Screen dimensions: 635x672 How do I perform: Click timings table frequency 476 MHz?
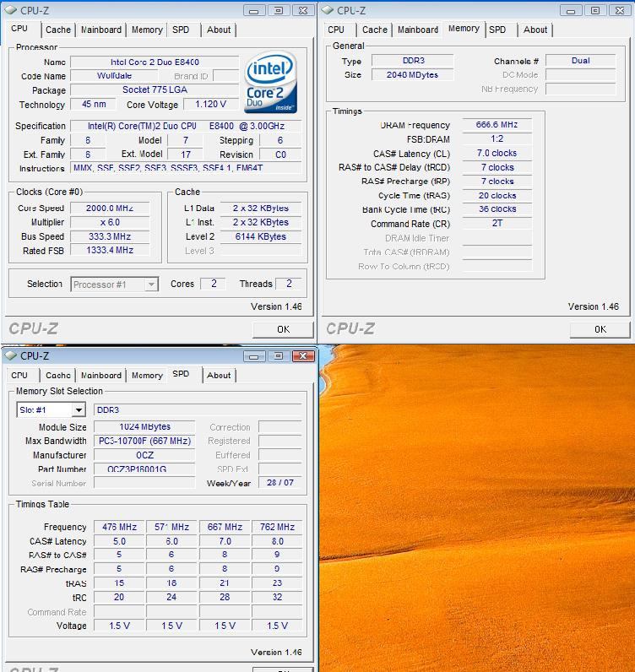[x=119, y=527]
